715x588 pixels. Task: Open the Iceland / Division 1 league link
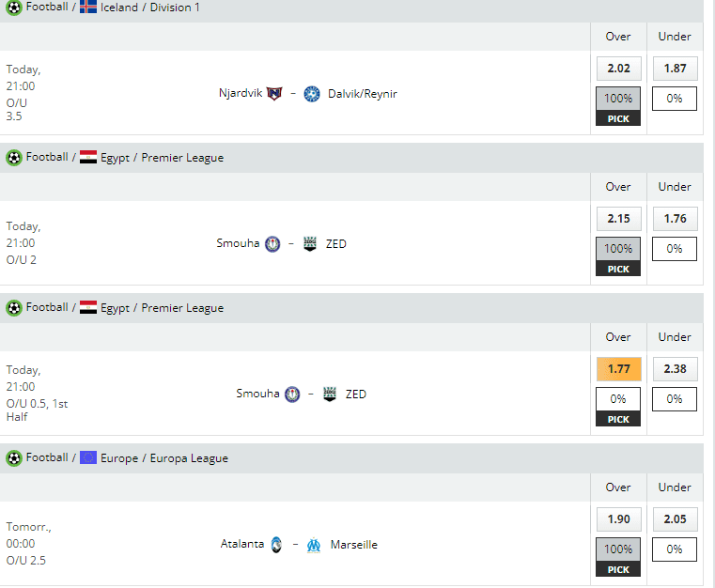pyautogui.click(x=150, y=8)
